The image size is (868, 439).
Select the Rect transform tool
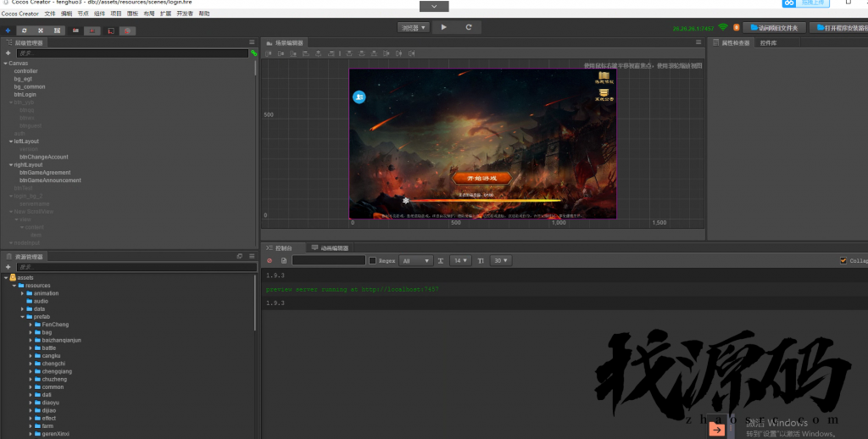57,31
